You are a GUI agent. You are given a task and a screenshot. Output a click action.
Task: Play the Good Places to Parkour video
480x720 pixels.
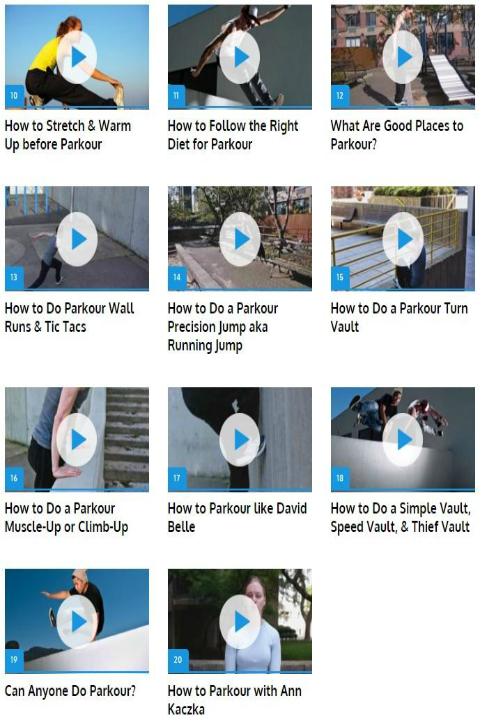coord(403,57)
